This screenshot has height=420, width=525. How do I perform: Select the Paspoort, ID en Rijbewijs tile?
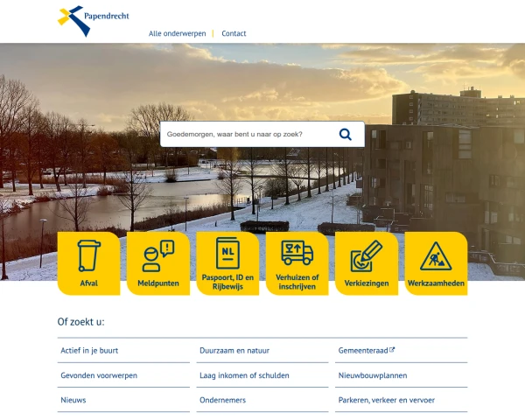click(227, 263)
